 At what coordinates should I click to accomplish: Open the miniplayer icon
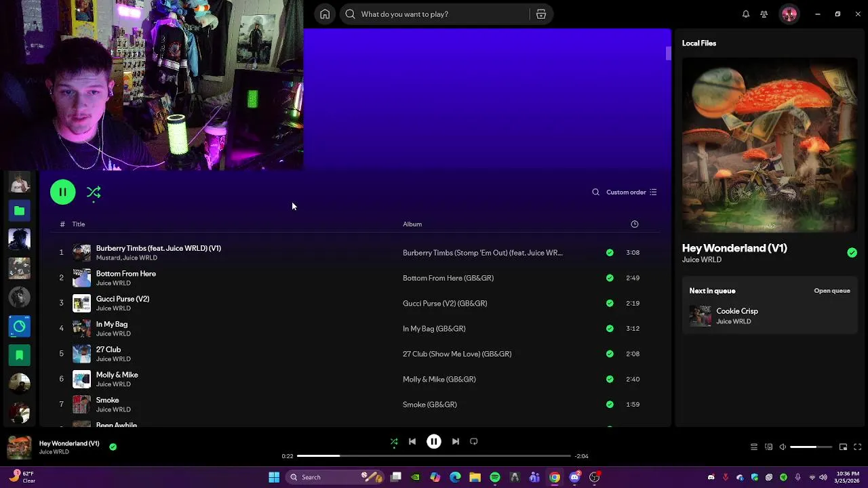coord(843,447)
